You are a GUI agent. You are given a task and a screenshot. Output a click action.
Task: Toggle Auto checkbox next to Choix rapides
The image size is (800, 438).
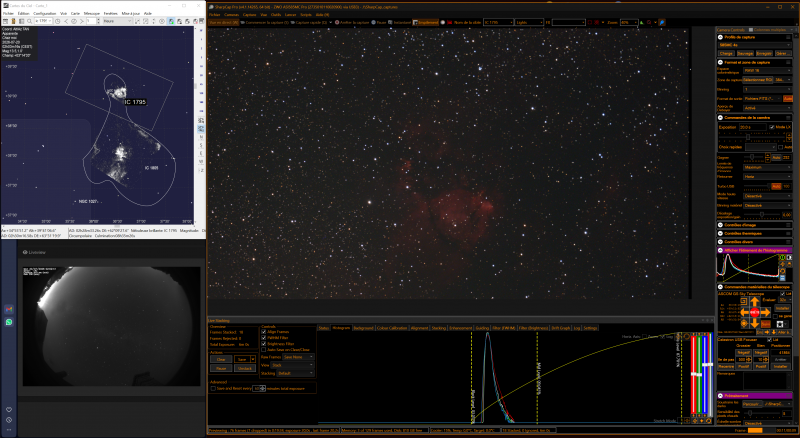(780, 147)
